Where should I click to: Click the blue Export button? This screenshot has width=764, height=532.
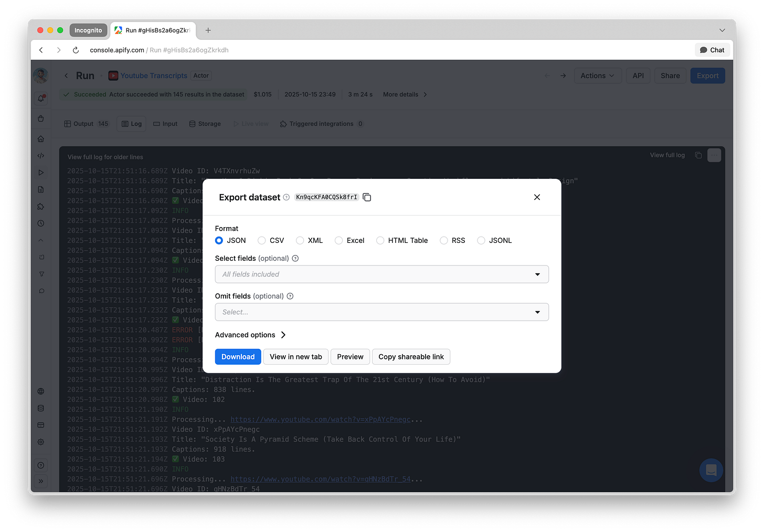coord(707,76)
